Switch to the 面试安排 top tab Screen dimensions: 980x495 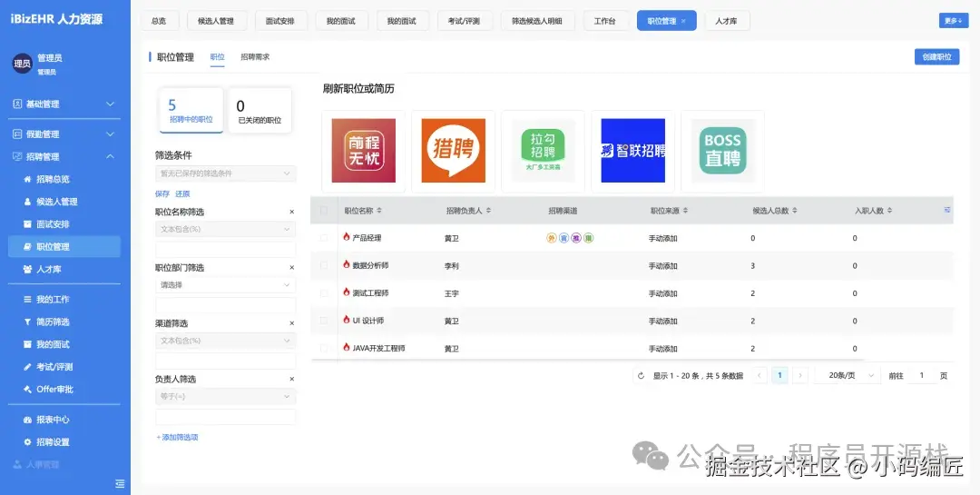pyautogui.click(x=280, y=21)
